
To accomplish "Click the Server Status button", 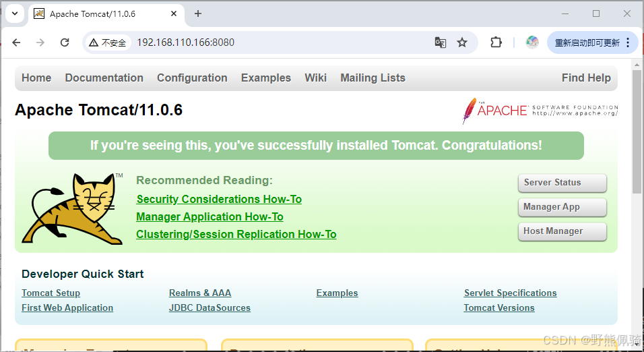I will [x=562, y=183].
